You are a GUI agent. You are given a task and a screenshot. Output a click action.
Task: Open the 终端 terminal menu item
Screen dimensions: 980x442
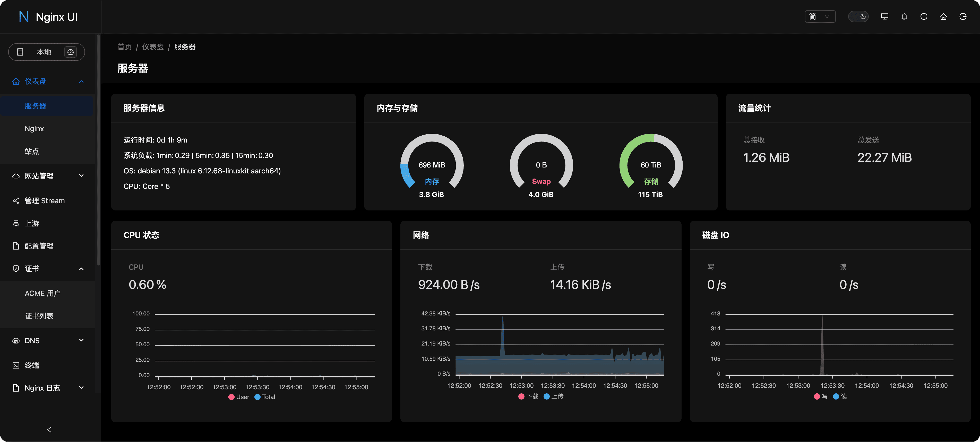32,365
